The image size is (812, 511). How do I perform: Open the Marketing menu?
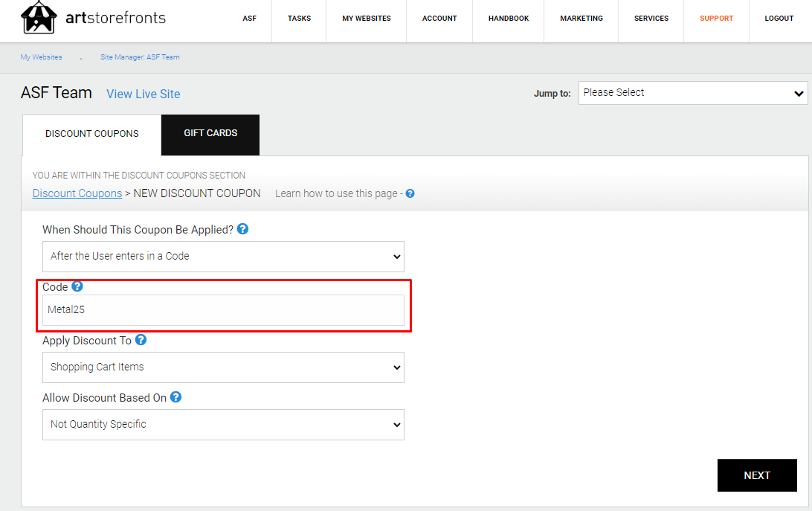click(581, 19)
